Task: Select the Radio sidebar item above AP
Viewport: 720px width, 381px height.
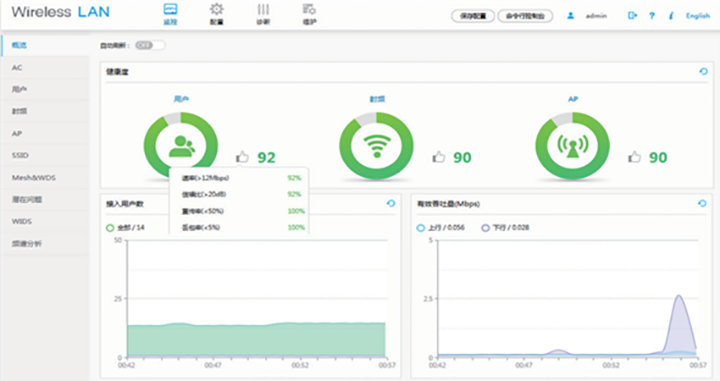Action: tap(45, 111)
